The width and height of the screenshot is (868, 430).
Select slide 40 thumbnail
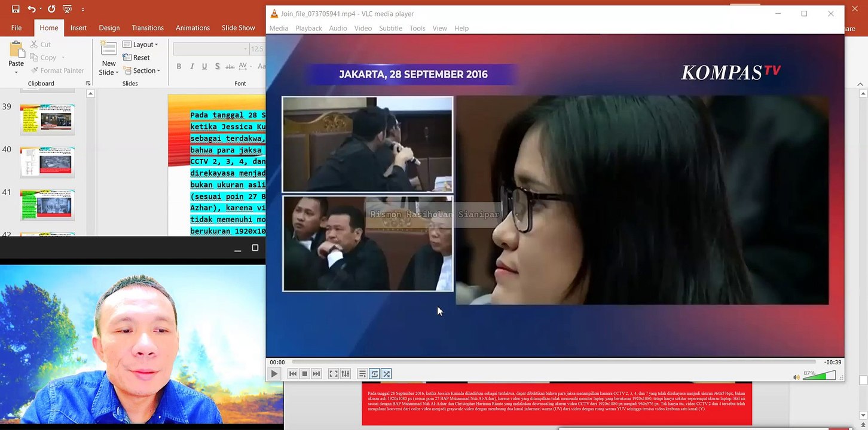(x=47, y=162)
